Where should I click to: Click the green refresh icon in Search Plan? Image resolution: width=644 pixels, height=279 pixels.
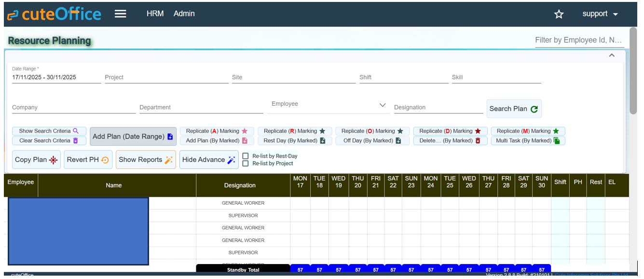(x=534, y=109)
